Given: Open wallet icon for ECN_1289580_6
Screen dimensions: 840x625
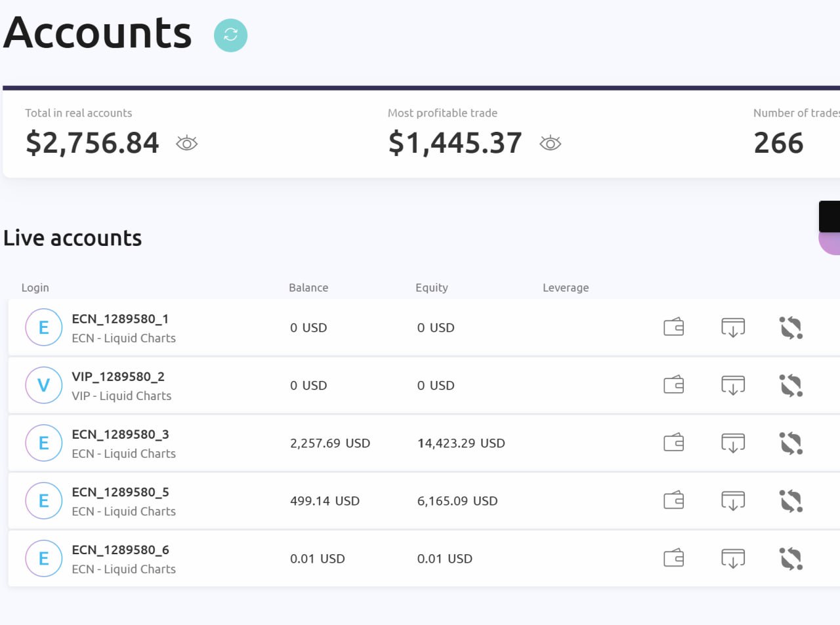Looking at the screenshot, I should point(674,557).
